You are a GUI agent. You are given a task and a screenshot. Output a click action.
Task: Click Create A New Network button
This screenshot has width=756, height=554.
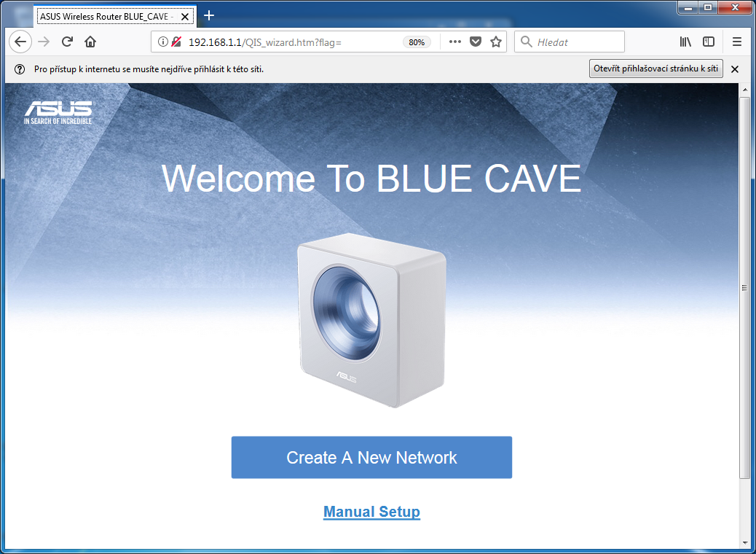371,458
